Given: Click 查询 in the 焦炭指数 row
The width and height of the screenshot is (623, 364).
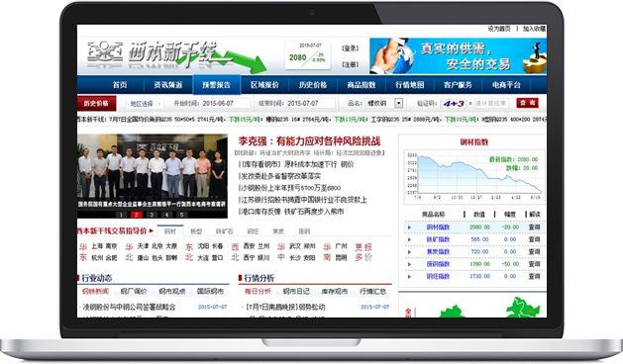Looking at the screenshot, I should coord(534,252).
